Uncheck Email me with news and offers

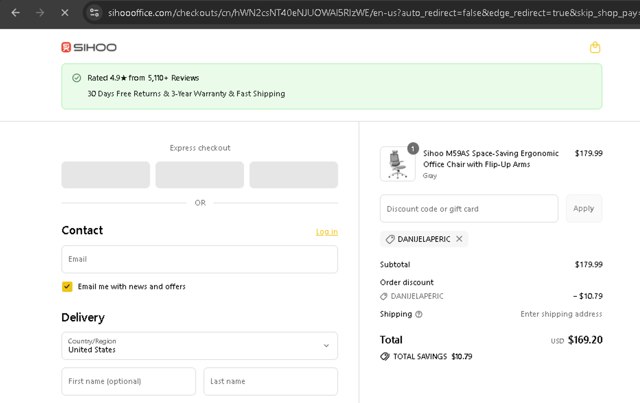pyautogui.click(x=67, y=287)
